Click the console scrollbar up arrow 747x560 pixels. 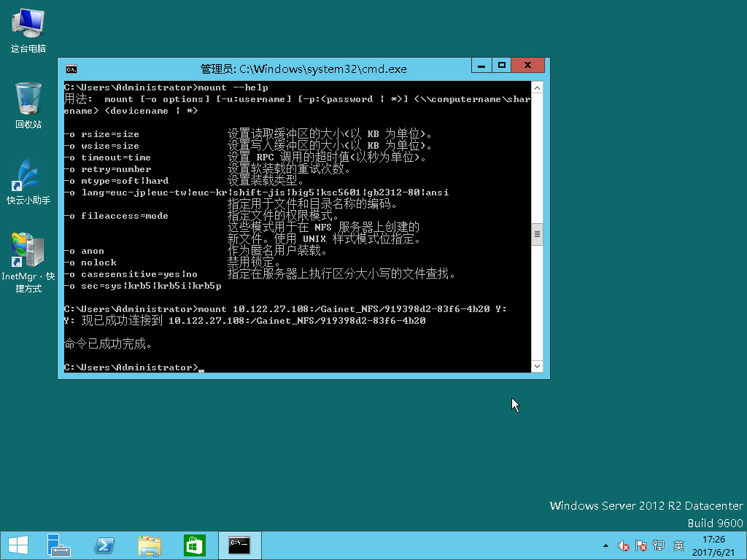point(537,87)
